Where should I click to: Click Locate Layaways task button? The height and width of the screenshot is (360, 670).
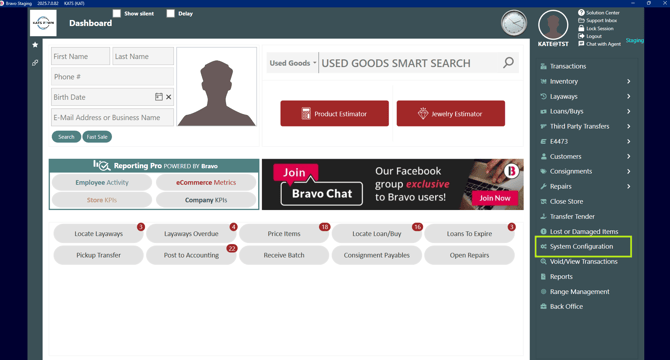[x=98, y=234]
